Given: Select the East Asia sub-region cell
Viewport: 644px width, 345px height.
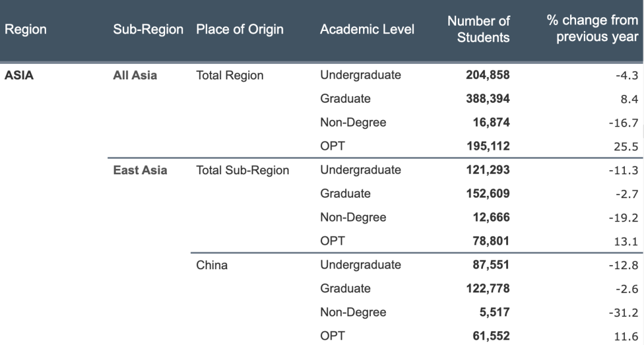Looking at the screenshot, I should pyautogui.click(x=140, y=170).
